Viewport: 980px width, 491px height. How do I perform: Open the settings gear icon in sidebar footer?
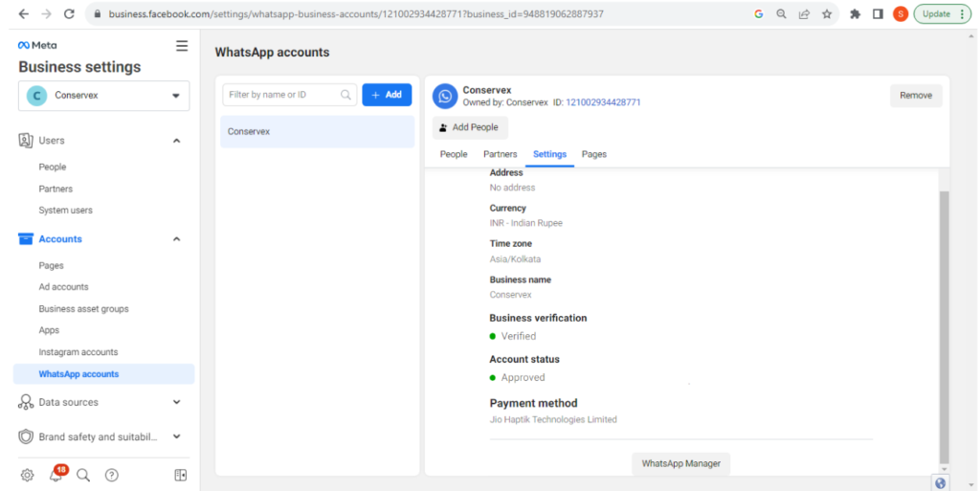pyautogui.click(x=27, y=476)
